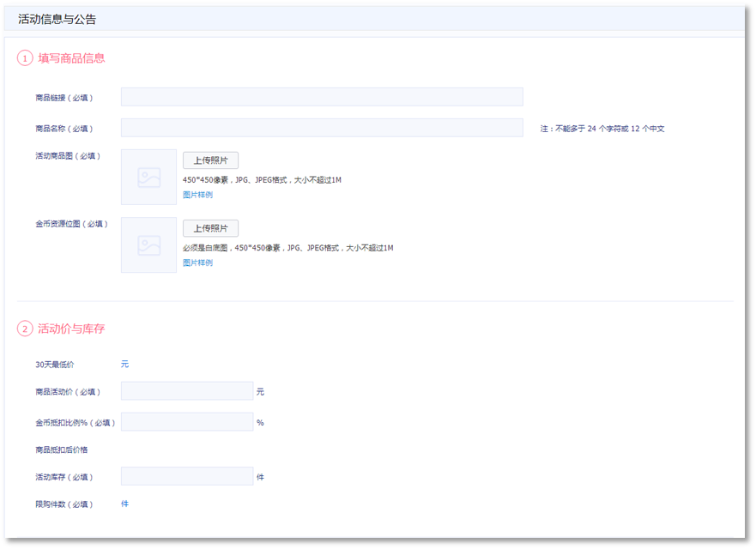Click the 活动商品图 image placeholder thumbnail
Viewport: 756px width, 549px height.
pyautogui.click(x=148, y=177)
